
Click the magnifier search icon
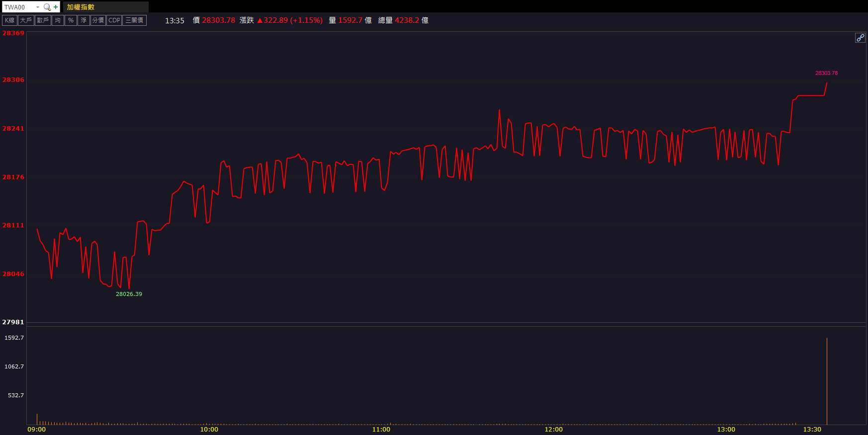pos(47,7)
